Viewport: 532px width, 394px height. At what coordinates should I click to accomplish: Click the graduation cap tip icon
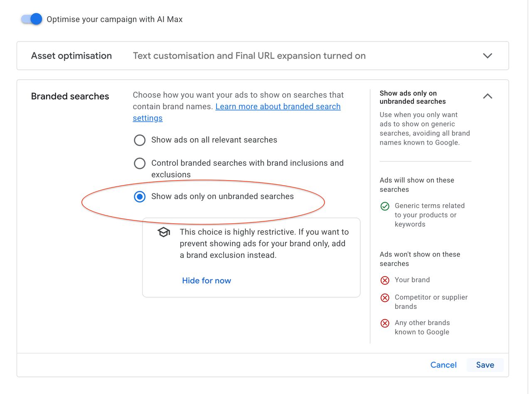point(164,232)
